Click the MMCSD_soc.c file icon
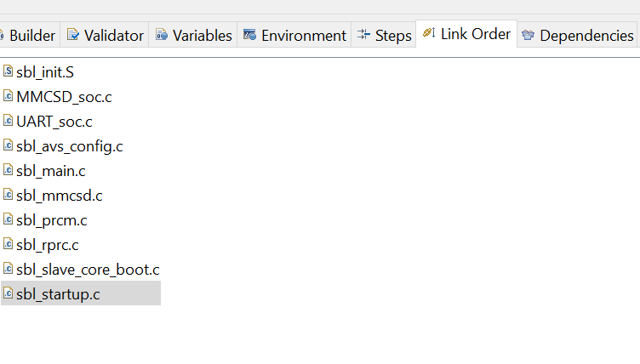The image size is (640, 364). pos(8,96)
